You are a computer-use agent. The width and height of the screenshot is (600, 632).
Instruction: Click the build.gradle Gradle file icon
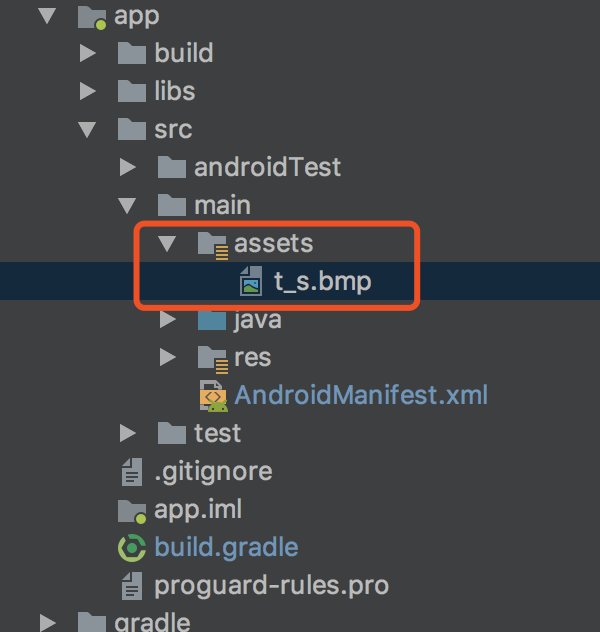click(132, 548)
